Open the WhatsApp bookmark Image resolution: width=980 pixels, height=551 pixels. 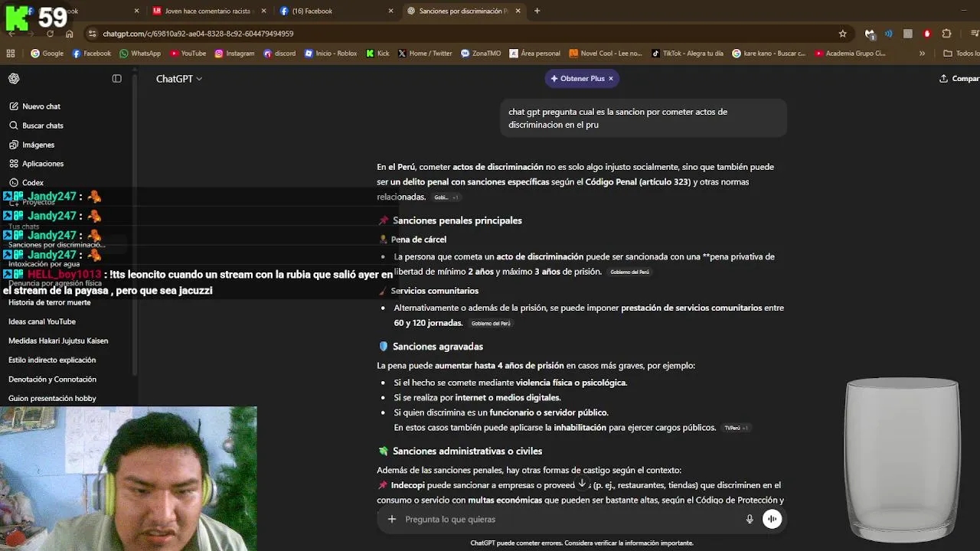tap(139, 54)
